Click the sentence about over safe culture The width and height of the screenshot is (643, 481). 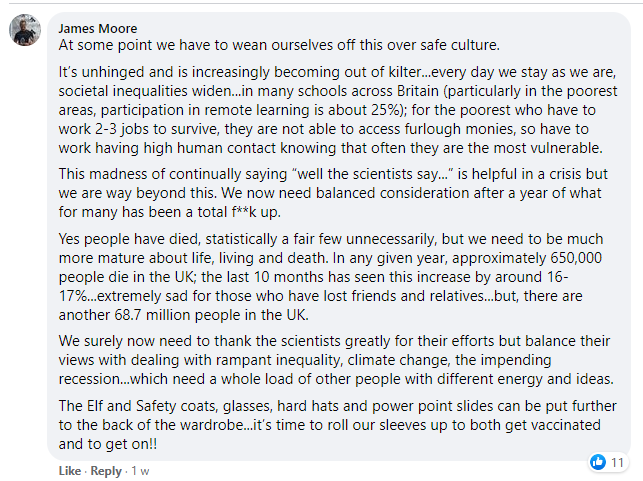(x=279, y=45)
